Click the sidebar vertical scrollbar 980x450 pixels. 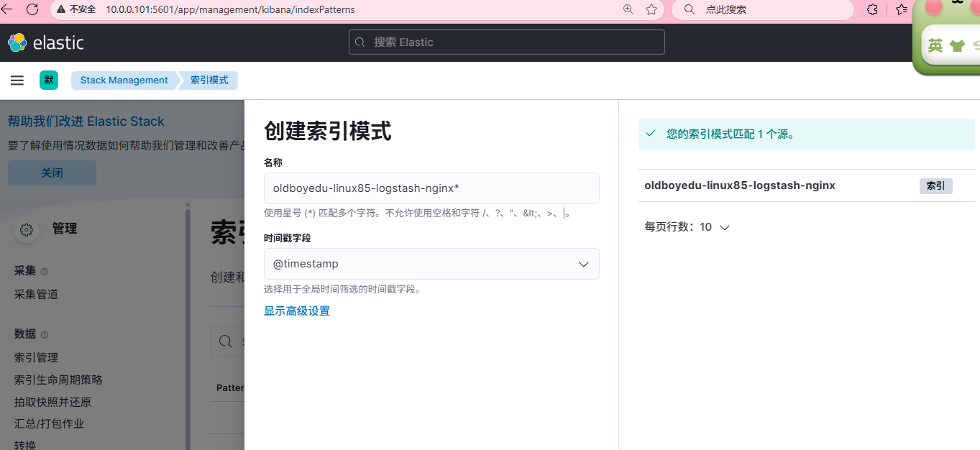click(188, 329)
